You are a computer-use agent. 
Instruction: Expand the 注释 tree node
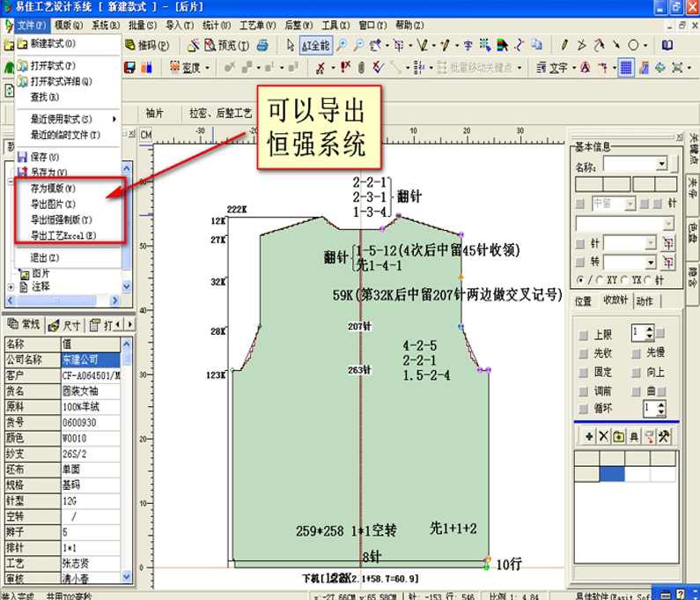tap(11, 287)
